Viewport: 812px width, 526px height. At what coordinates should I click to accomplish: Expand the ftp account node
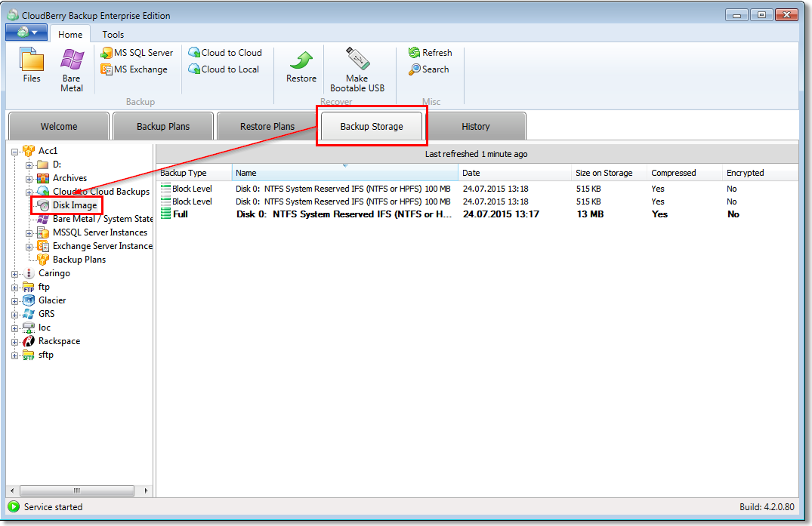[15, 288]
